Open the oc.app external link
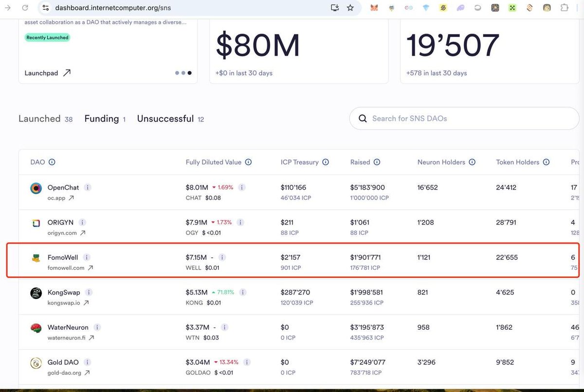Viewport: 584px width, 392px height. pos(61,198)
